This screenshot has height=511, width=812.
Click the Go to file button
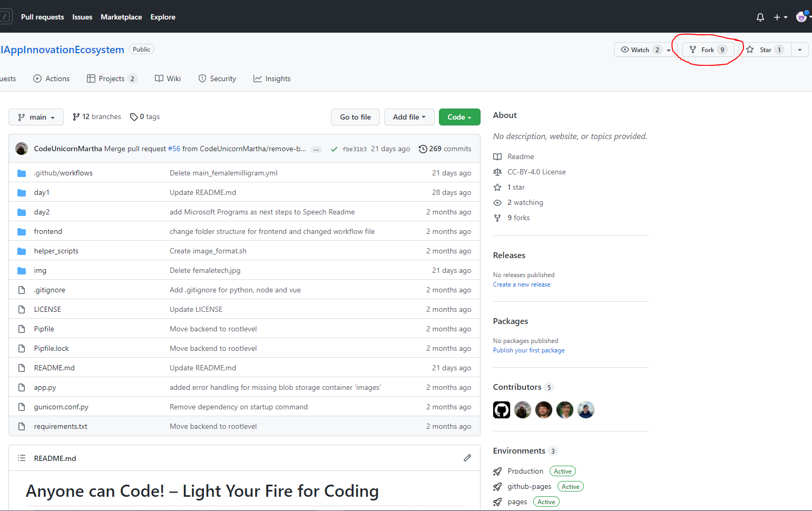pos(355,116)
